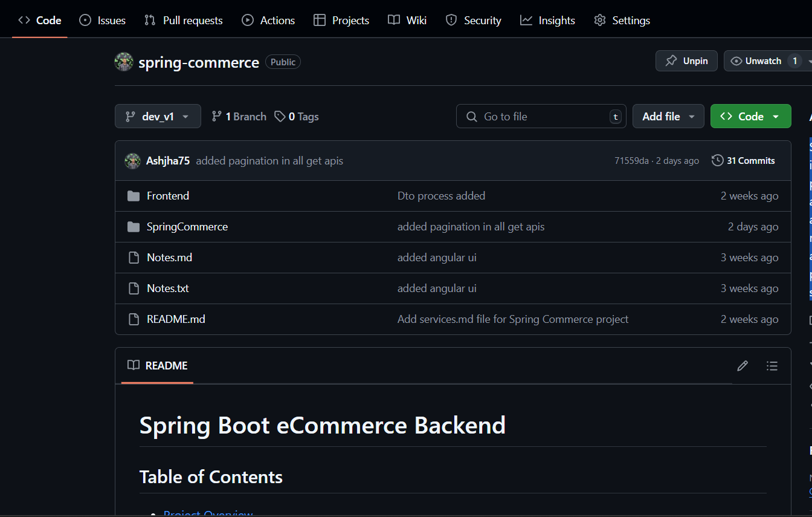View the 31 Commits history
The width and height of the screenshot is (812, 517).
click(744, 161)
